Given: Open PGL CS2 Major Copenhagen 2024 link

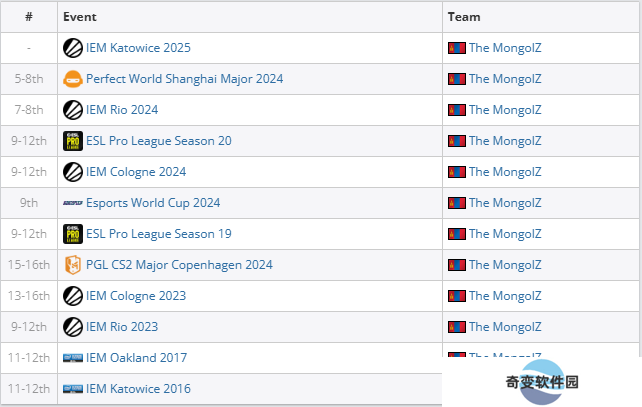Looking at the screenshot, I should (179, 265).
